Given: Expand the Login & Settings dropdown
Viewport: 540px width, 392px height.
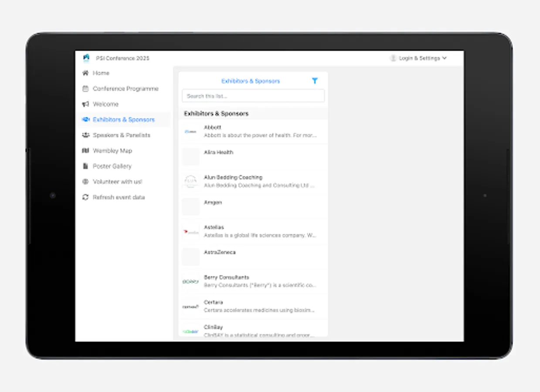Looking at the screenshot, I should [x=423, y=58].
